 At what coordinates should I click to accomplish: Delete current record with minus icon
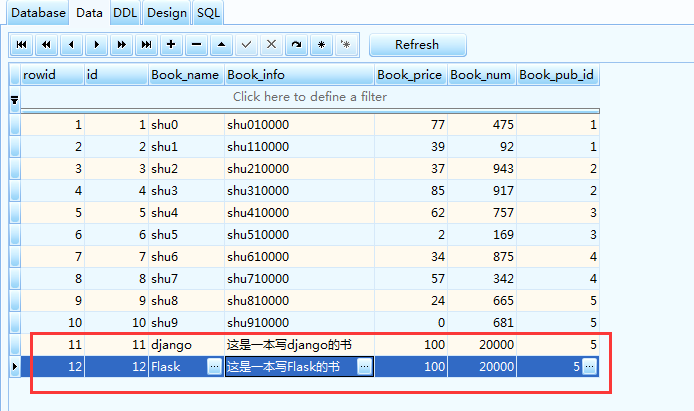coord(197,45)
